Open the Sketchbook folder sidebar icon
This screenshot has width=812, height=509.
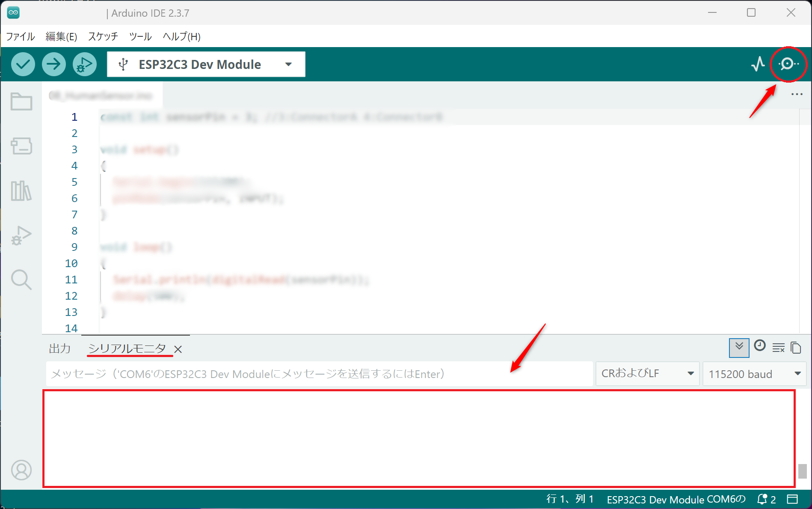coord(21,101)
